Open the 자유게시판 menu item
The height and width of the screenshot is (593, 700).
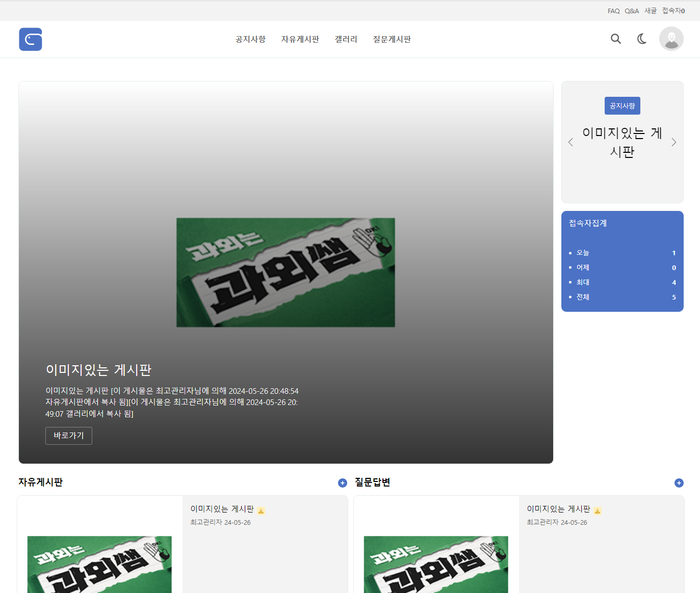point(300,39)
